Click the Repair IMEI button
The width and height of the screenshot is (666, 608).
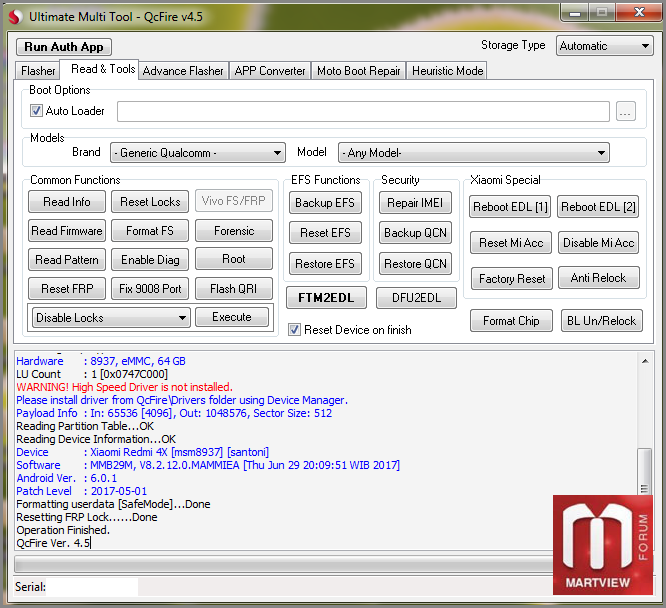[x=415, y=203]
